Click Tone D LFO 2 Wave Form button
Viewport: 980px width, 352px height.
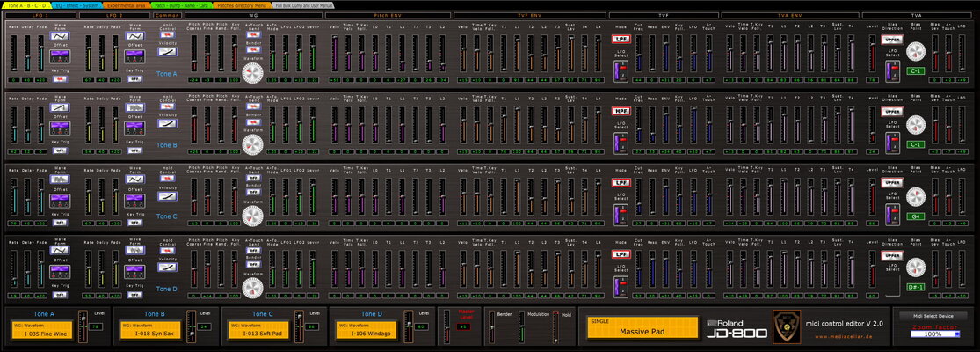[135, 250]
